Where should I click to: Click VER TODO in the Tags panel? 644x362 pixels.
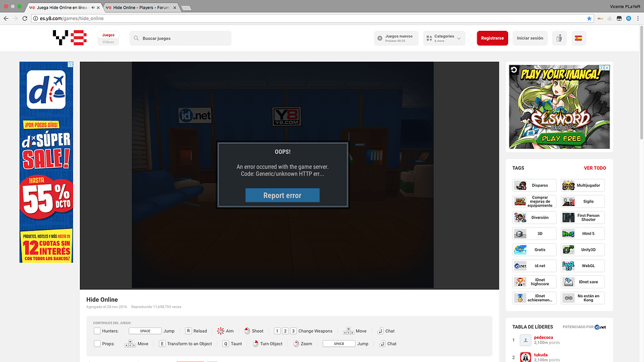595,168
